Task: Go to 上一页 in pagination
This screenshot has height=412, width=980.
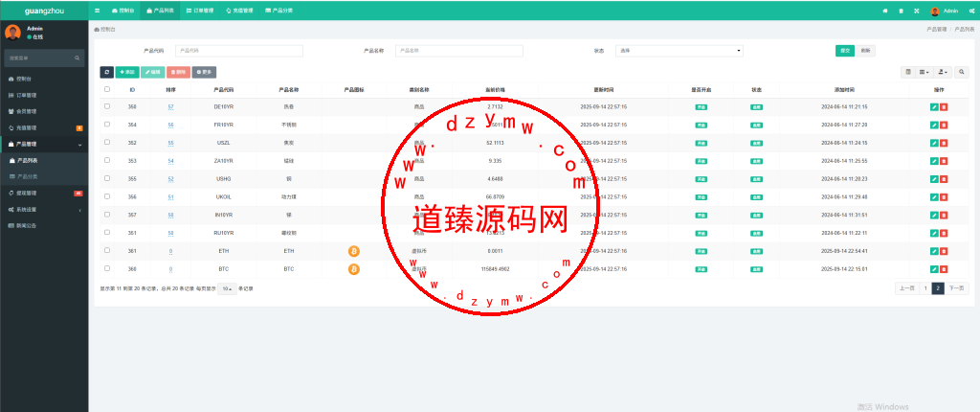Action: (x=906, y=288)
